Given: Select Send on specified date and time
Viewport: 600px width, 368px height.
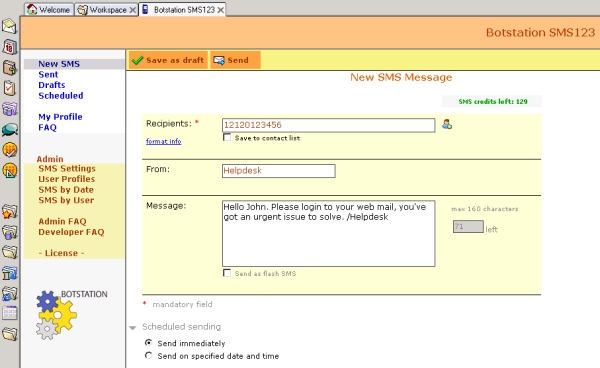Looking at the screenshot, I should coord(148,355).
